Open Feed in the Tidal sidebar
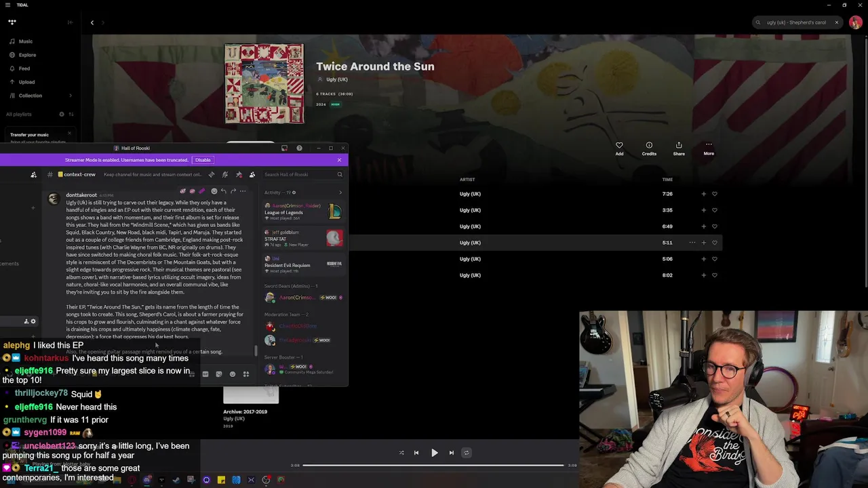868x488 pixels. pos(20,68)
